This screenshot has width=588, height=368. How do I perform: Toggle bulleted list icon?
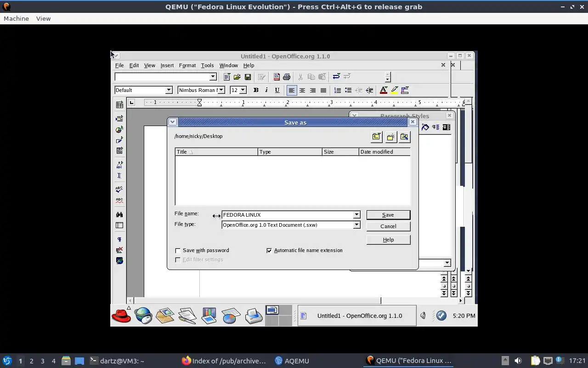(348, 90)
